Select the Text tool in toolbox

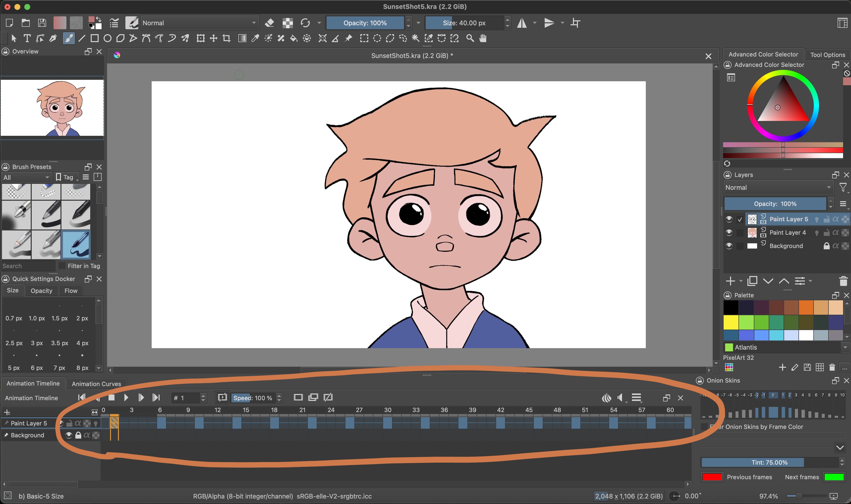27,38
